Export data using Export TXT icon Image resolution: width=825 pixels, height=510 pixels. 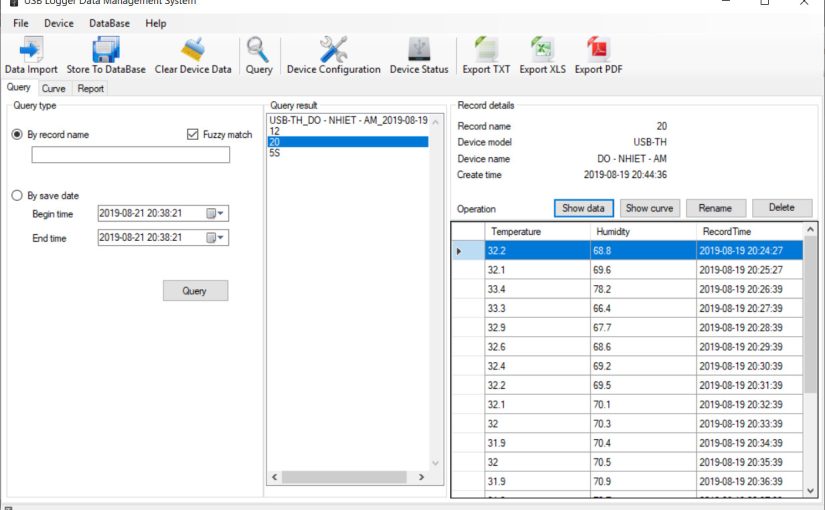[x=486, y=50]
